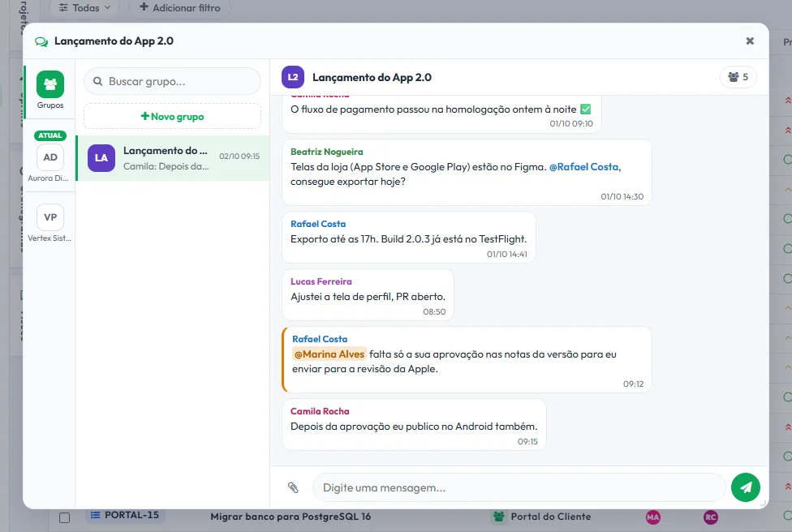Click Rafael Costa name on the 09:12 message
792x532 pixels.
click(x=320, y=339)
